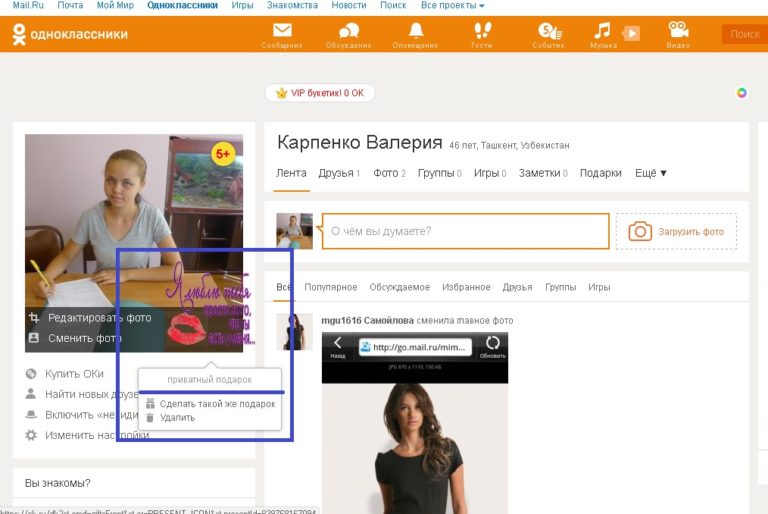The height and width of the screenshot is (514, 768).
Task: Open Знакомства link in top bar
Action: pyautogui.click(x=292, y=5)
